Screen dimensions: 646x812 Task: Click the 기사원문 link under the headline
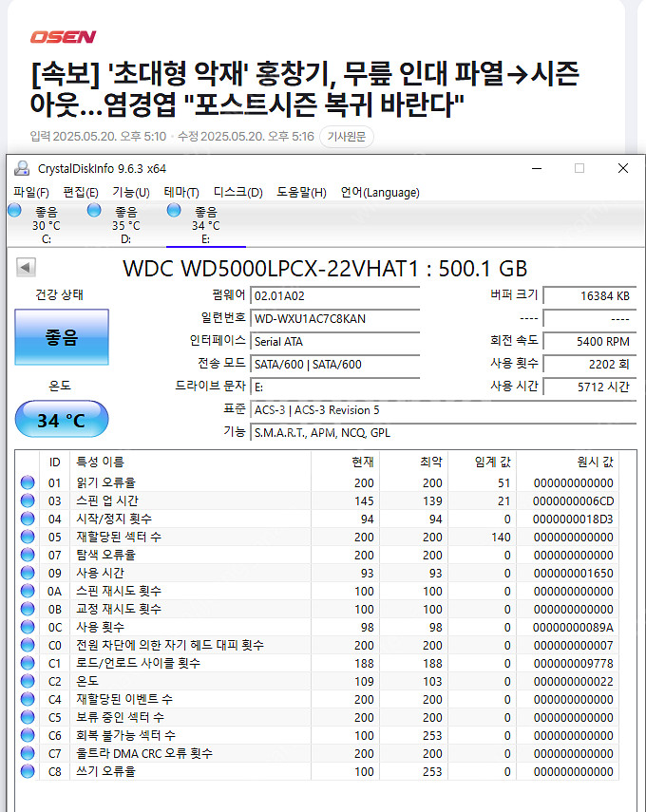[x=347, y=137]
